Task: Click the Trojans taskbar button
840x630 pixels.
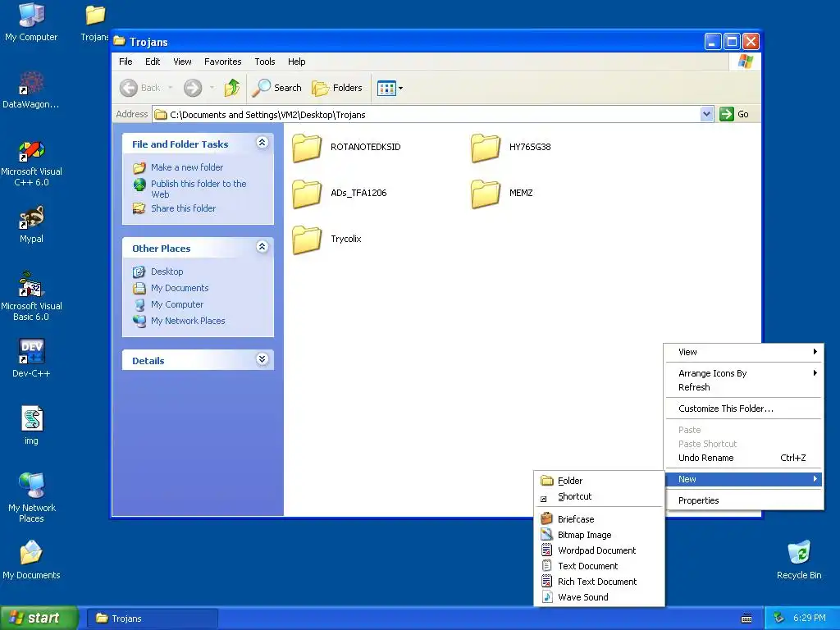Action: (152, 619)
